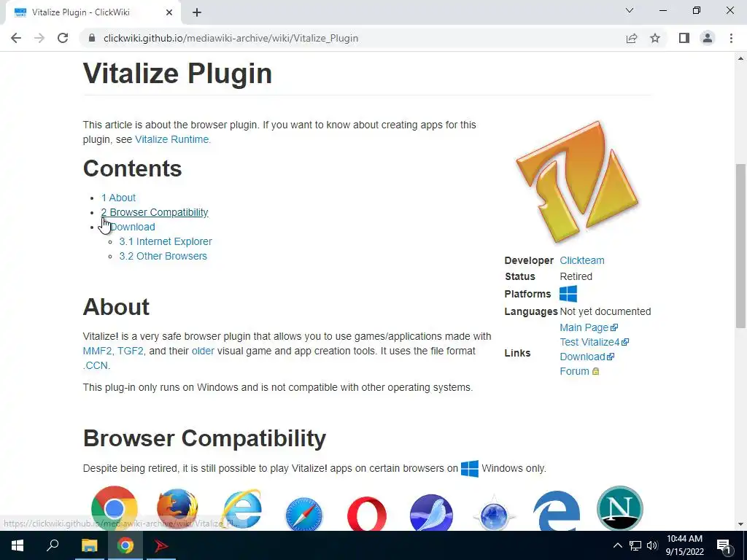Jump to 3.1 Internet Explorer section

[166, 241]
